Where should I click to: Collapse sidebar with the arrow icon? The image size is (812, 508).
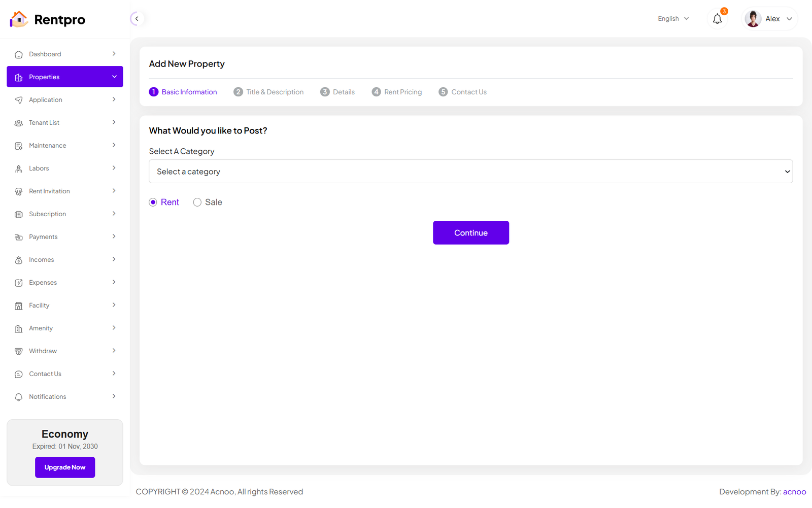point(137,19)
